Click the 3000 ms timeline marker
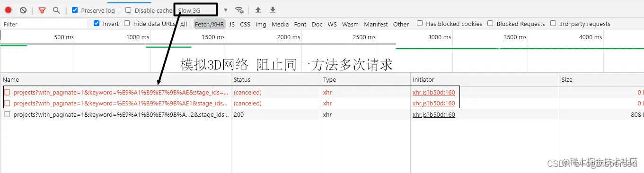This screenshot has width=644, height=173. [440, 37]
